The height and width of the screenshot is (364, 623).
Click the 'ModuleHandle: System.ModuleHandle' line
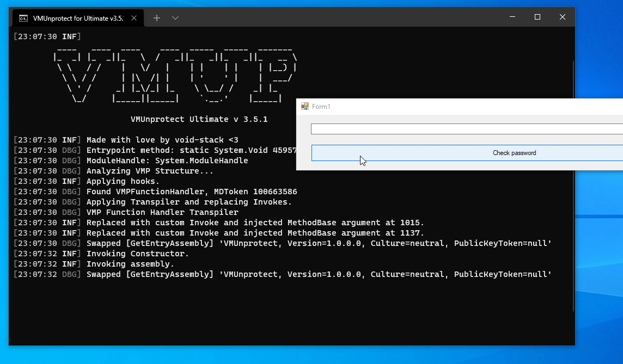tap(131, 161)
